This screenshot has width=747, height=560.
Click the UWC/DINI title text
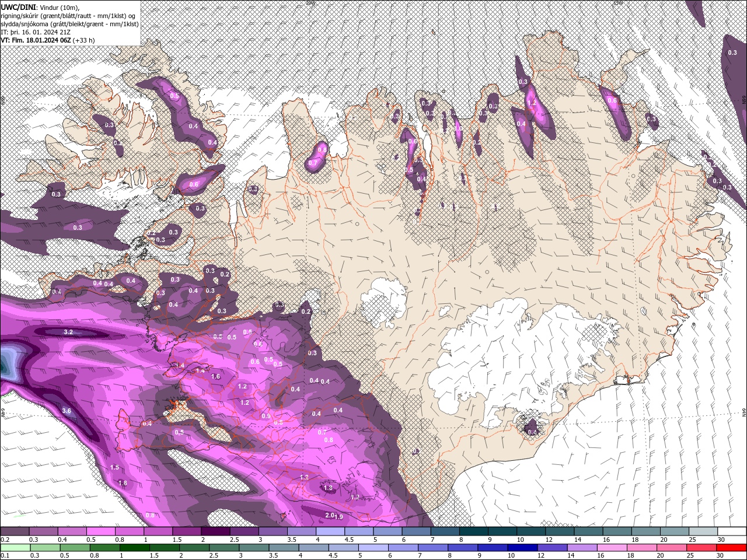pyautogui.click(x=18, y=7)
